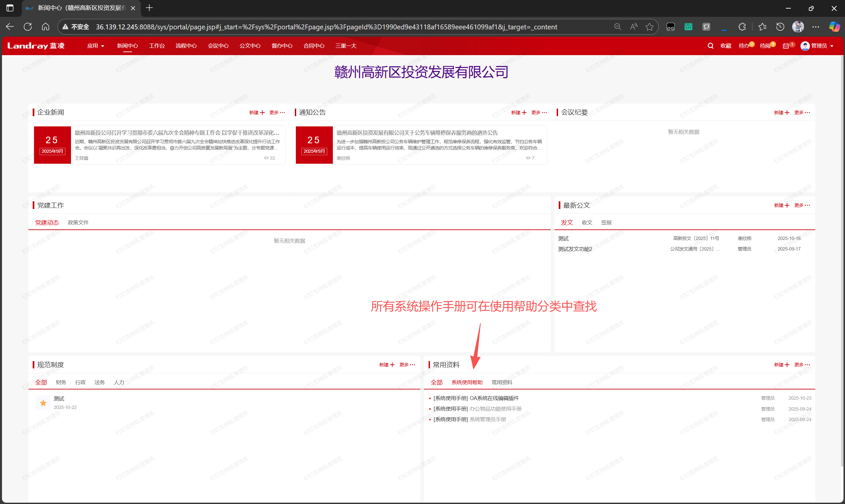This screenshot has width=845, height=504.
Task: Switch to the 政策文件 tab
Action: pyautogui.click(x=78, y=222)
